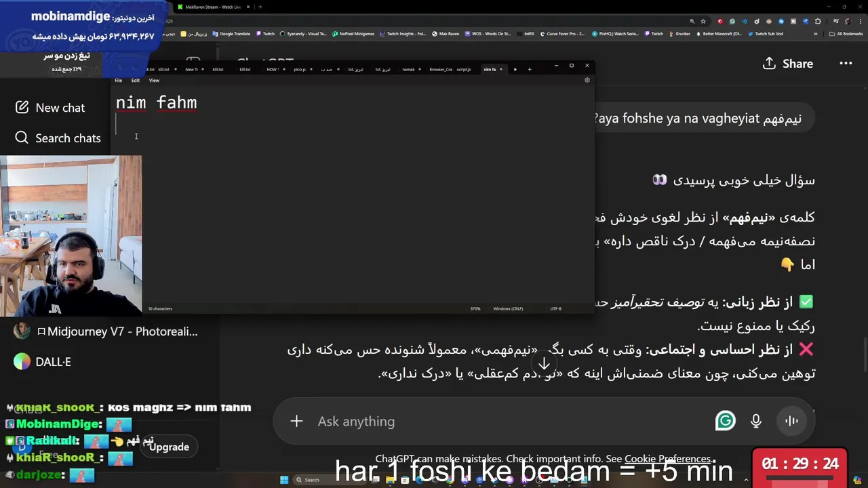The width and height of the screenshot is (868, 488).
Task: Click the red extension icon in browser toolbar
Action: tap(720, 21)
